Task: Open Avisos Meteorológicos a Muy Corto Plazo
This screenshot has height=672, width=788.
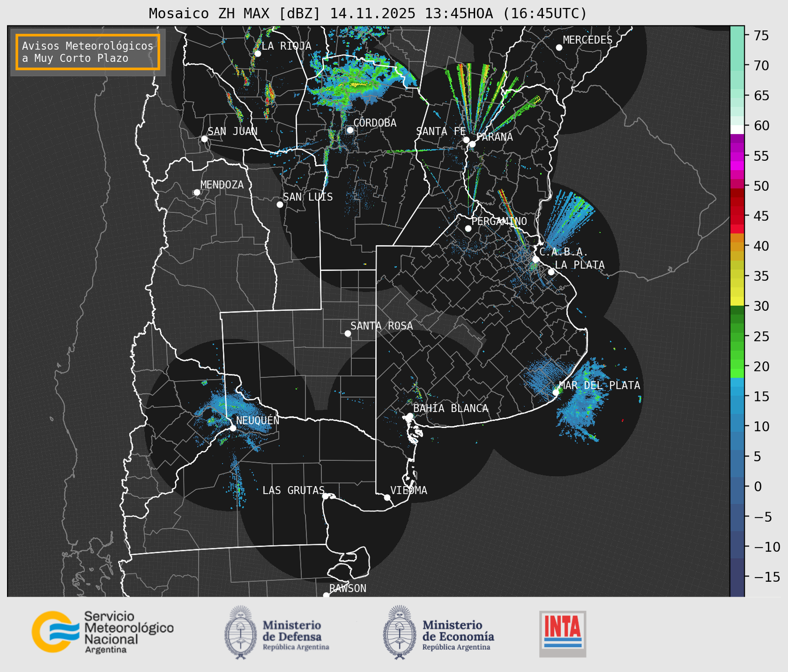Action: coord(88,52)
